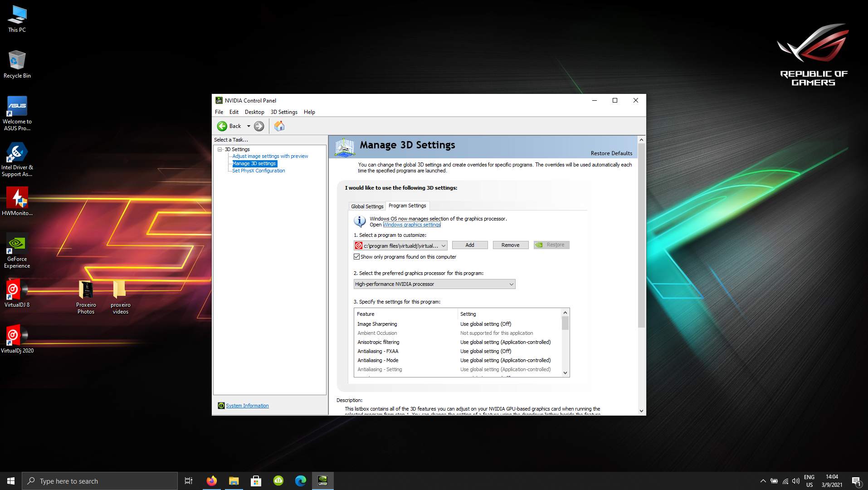
Task: Click the Add program button
Action: pyautogui.click(x=470, y=245)
